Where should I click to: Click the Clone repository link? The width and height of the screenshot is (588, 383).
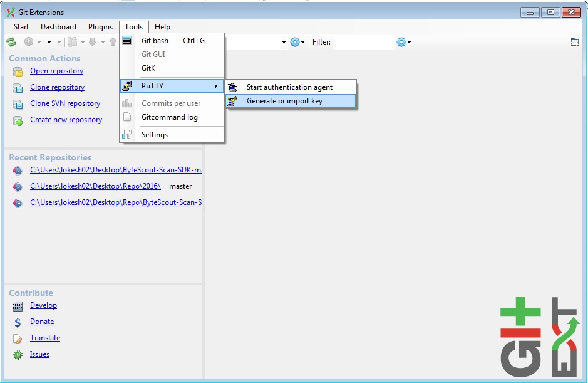click(58, 87)
